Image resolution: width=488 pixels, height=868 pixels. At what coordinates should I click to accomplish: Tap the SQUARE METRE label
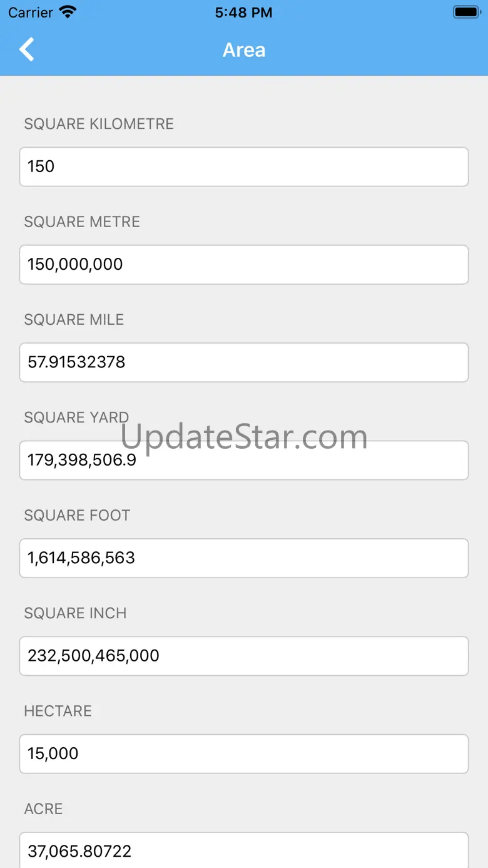(x=82, y=222)
